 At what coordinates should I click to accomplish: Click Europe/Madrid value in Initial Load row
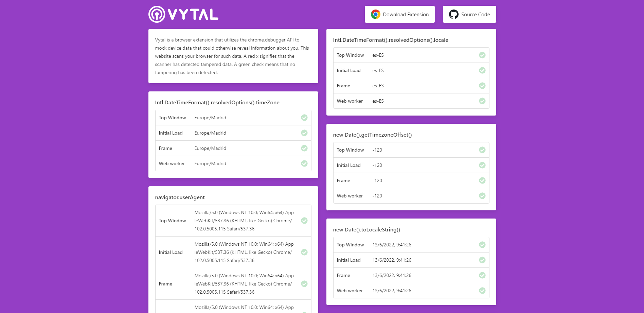210,133
